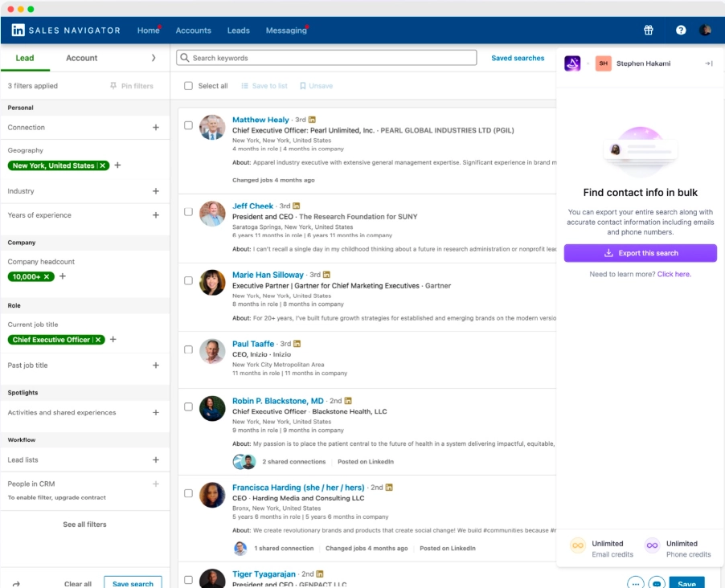The width and height of the screenshot is (725, 588).
Task: Click share arrow icon near Clear all
Action: click(16, 584)
